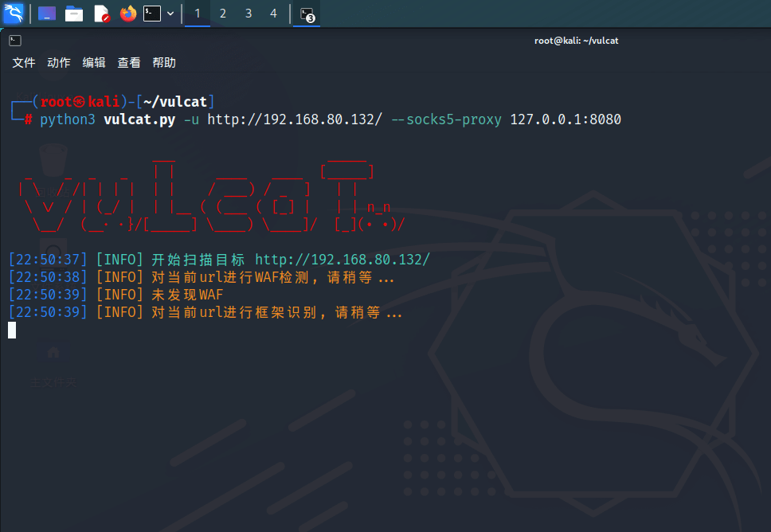Open the Kali dragon applications menu

pyautogui.click(x=14, y=14)
